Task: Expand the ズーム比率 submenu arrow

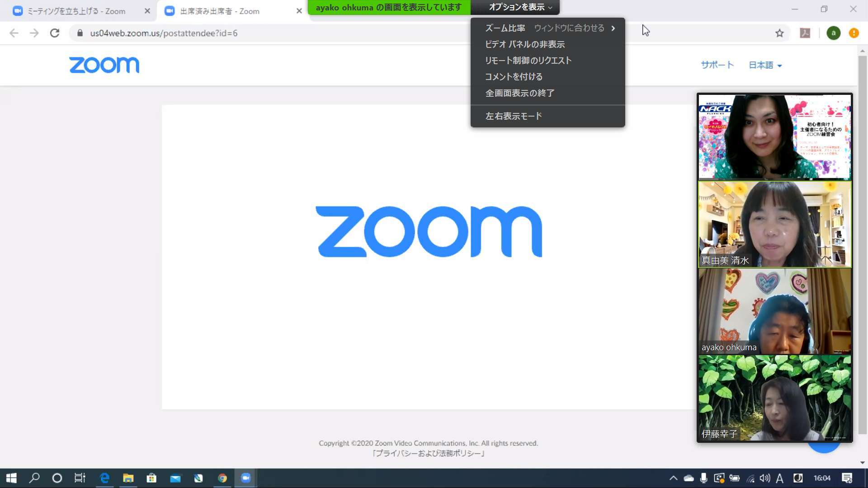Action: pos(613,28)
